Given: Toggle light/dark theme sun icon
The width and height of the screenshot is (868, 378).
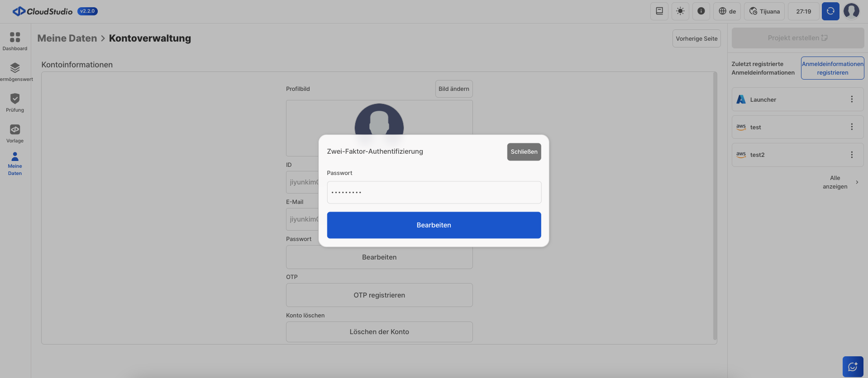Looking at the screenshot, I should [680, 11].
